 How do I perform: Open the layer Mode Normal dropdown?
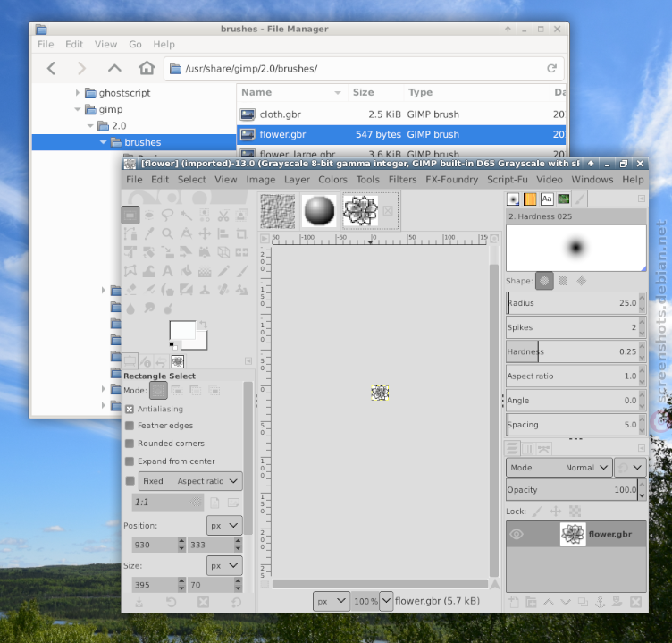[x=559, y=468]
